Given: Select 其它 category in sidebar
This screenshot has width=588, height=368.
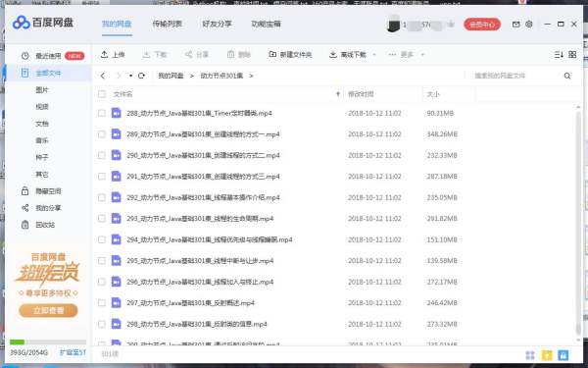Looking at the screenshot, I should pyautogui.click(x=42, y=175).
